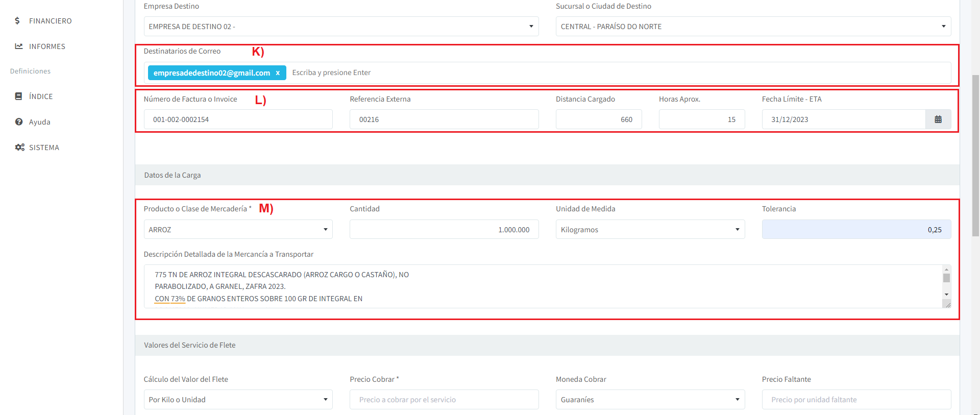Open the Producto o Clase de Mercadería dropdown

coord(238,230)
